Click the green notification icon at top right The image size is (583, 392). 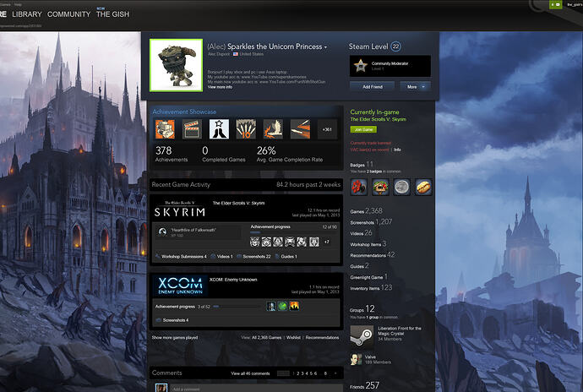(555, 4)
